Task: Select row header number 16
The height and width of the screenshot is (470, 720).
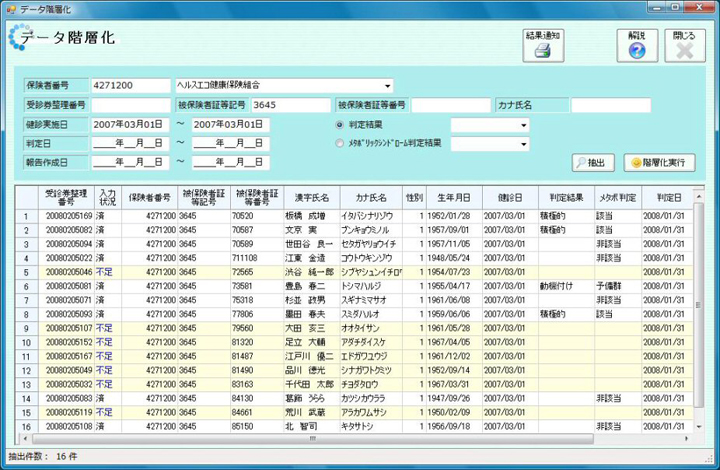Action: click(x=27, y=426)
